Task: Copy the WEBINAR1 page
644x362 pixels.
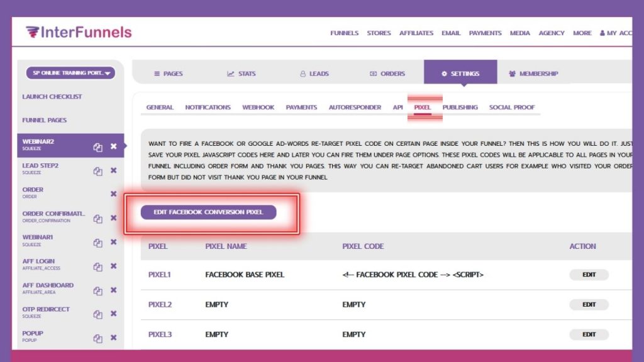Action: [x=97, y=243]
